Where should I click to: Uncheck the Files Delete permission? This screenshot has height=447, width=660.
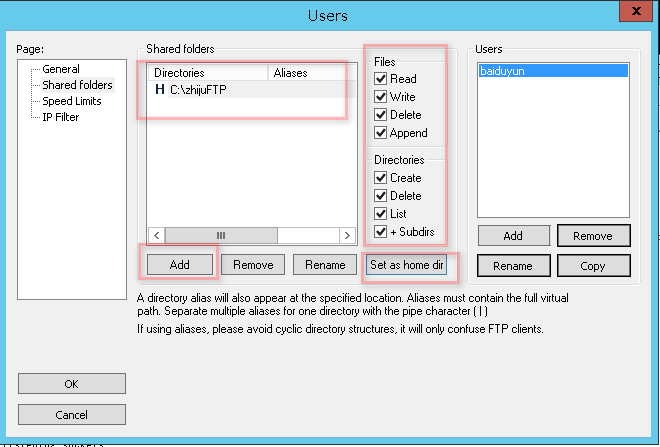tap(381, 115)
